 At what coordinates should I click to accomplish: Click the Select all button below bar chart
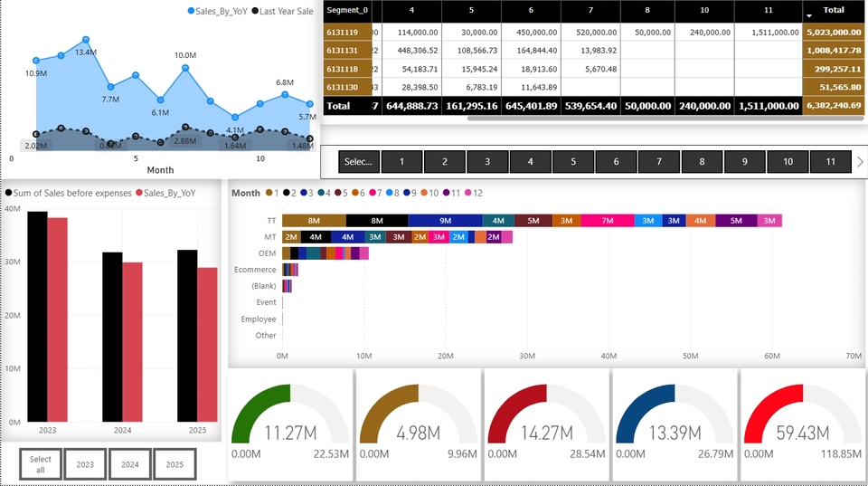tap(41, 464)
